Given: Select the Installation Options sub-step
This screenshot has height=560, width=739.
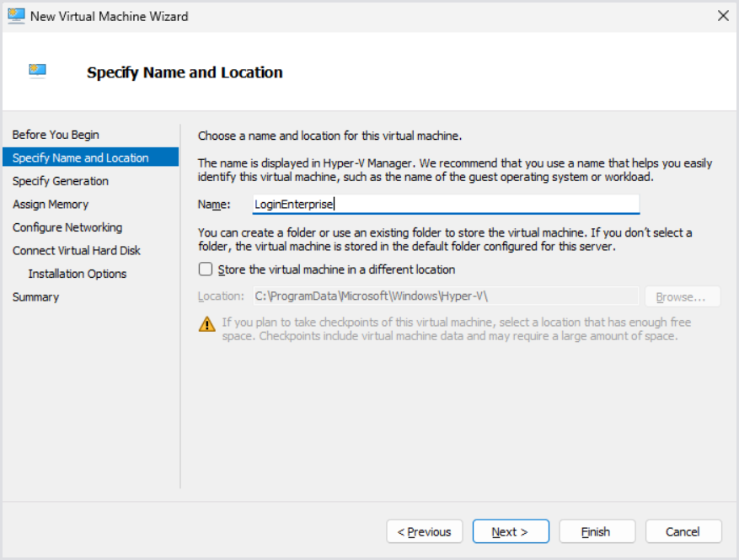Looking at the screenshot, I should [x=78, y=274].
